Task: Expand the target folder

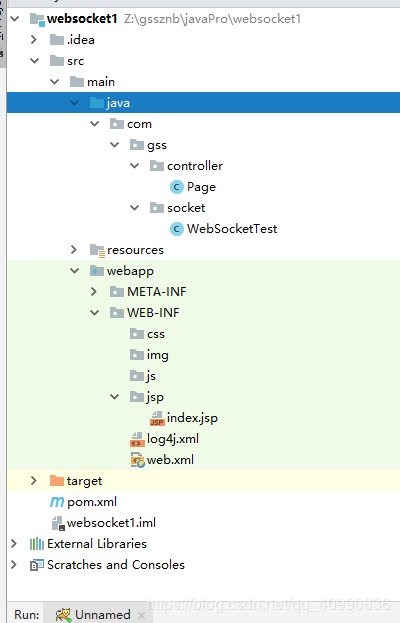Action: [34, 481]
